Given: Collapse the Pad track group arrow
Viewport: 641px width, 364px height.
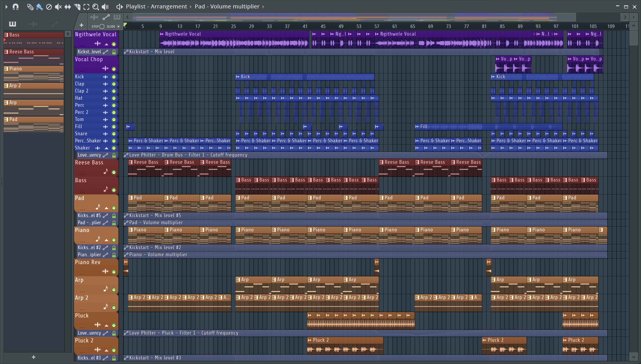Looking at the screenshot, I should 107,208.
